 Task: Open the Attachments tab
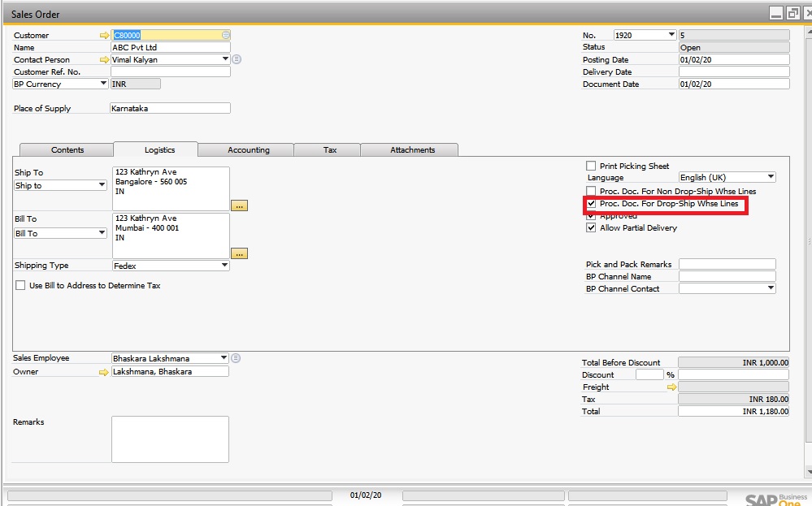[x=410, y=149]
